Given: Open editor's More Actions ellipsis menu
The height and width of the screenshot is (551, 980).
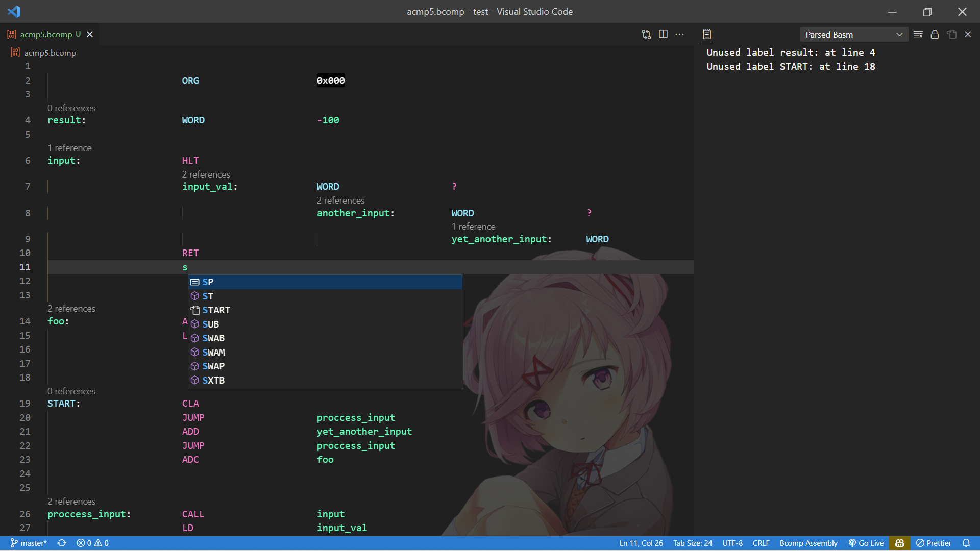Looking at the screenshot, I should (679, 34).
